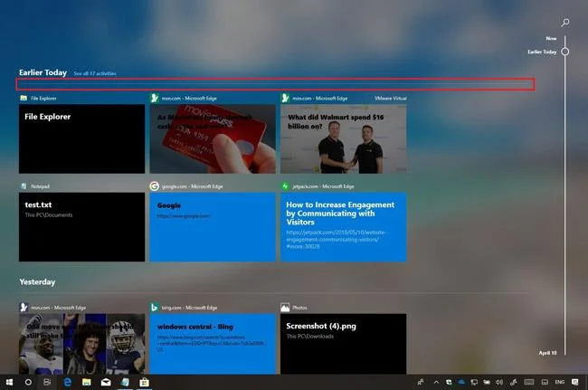The height and width of the screenshot is (390, 588).
Task: Open the Walmart $16 billion article card
Action: (x=344, y=138)
